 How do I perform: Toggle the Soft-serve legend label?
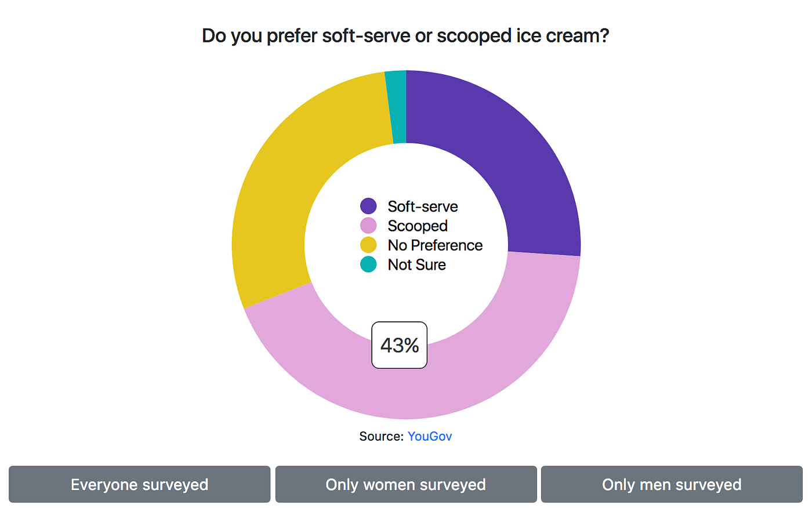coord(423,206)
